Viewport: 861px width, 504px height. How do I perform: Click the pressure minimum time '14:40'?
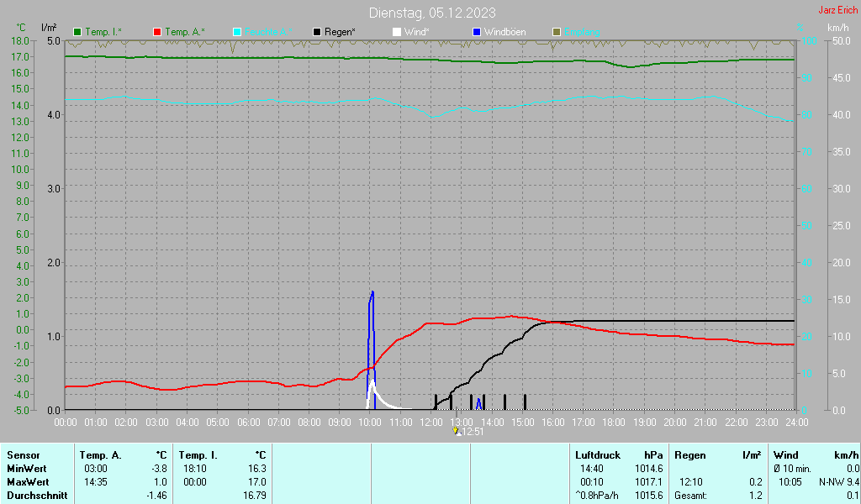591,469
